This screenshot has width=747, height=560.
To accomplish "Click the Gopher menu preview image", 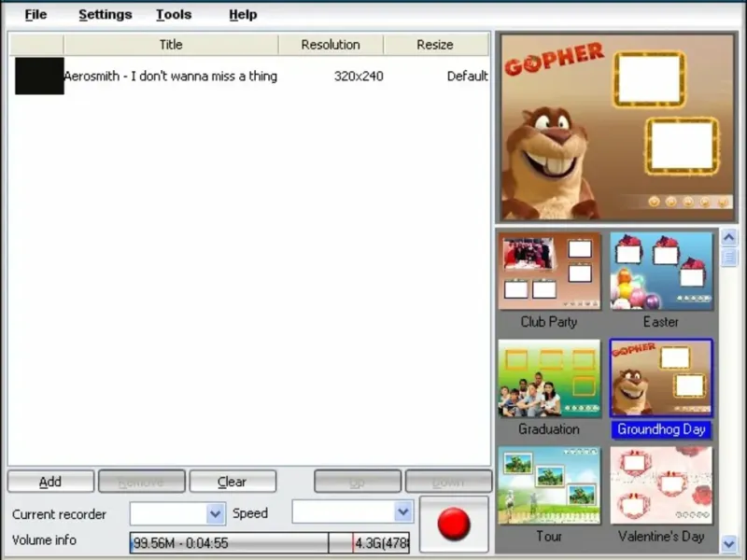I will (x=616, y=127).
